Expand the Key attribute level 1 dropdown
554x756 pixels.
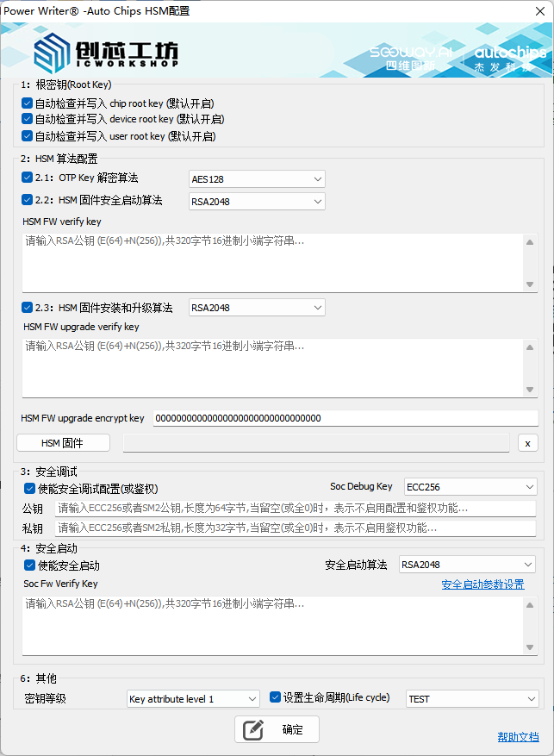pyautogui.click(x=192, y=698)
